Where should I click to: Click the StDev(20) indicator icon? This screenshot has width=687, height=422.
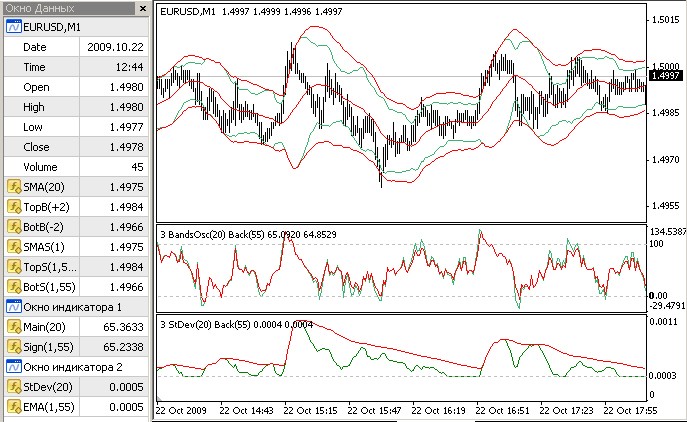[x=14, y=386]
